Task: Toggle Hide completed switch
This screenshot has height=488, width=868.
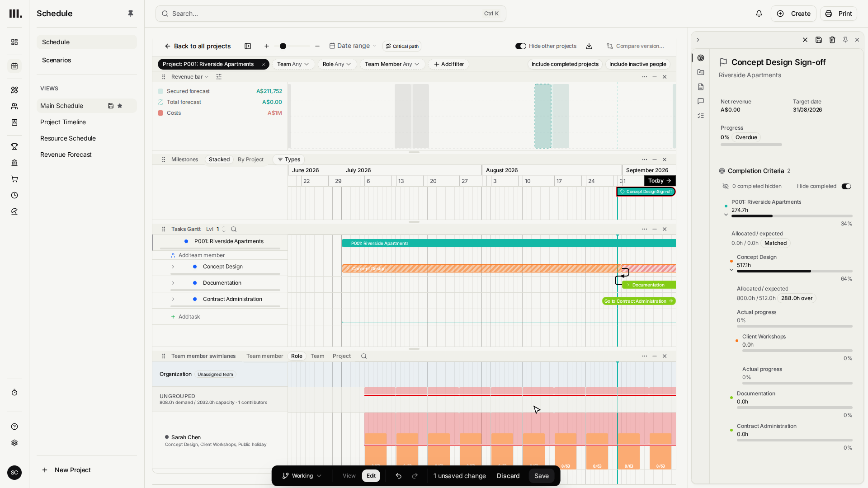Action: coord(846,186)
